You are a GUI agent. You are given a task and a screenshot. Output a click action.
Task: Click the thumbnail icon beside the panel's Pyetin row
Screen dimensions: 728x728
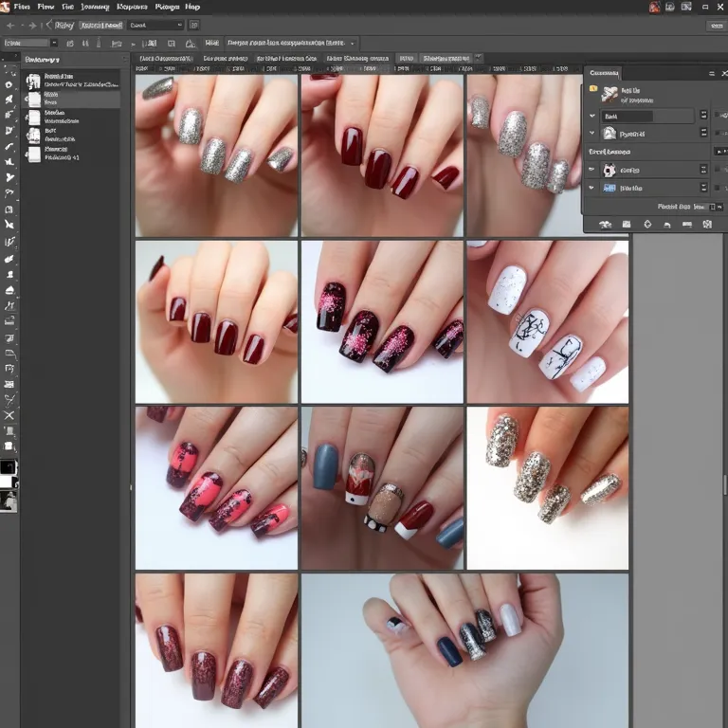pos(610,134)
